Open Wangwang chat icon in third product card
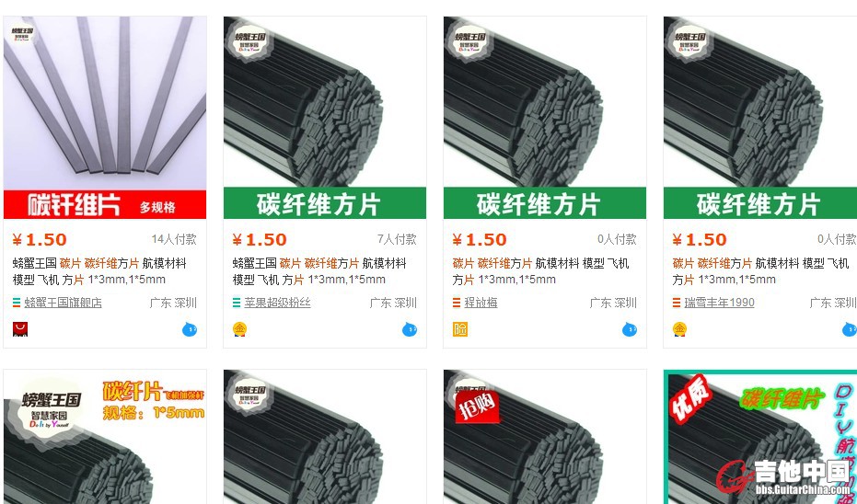857x504 pixels. click(630, 329)
